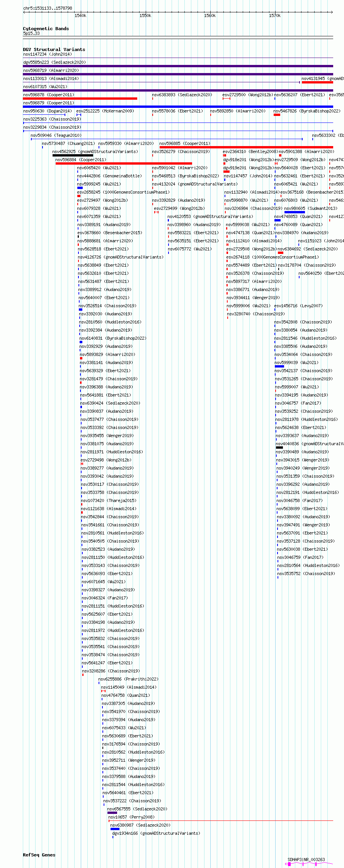Open variant esv2364310 (Bentley2008)
Image resolution: width=344 pixels, height=868 pixels.
click(250, 151)
